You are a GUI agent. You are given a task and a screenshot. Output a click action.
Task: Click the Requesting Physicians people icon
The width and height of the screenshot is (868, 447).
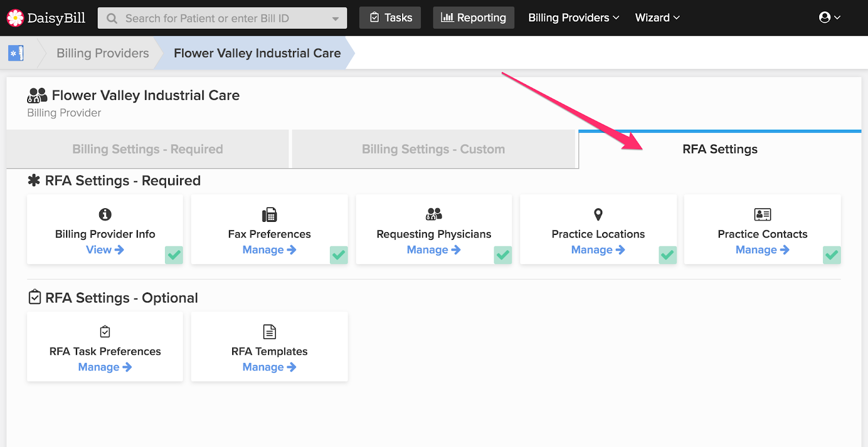(x=433, y=214)
